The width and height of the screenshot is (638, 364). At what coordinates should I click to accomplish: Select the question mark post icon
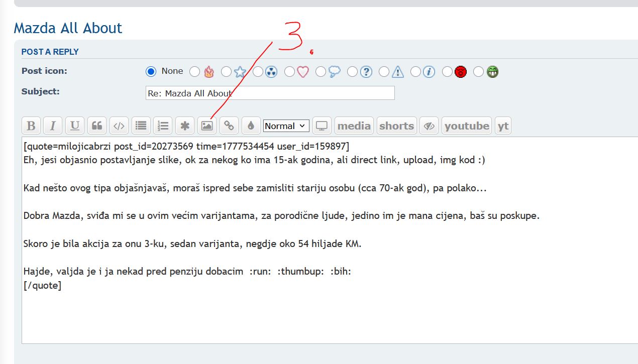point(352,72)
